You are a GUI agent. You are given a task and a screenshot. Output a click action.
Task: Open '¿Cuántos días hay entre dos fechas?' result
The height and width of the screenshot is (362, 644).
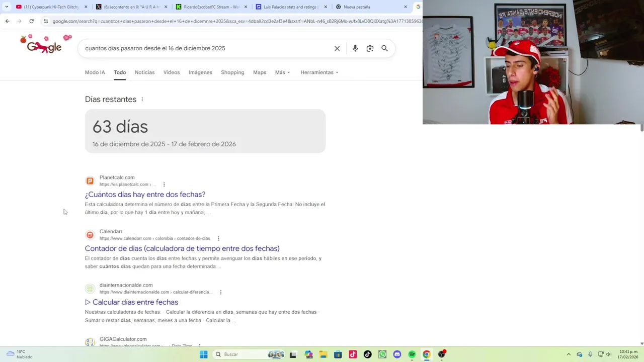click(145, 195)
